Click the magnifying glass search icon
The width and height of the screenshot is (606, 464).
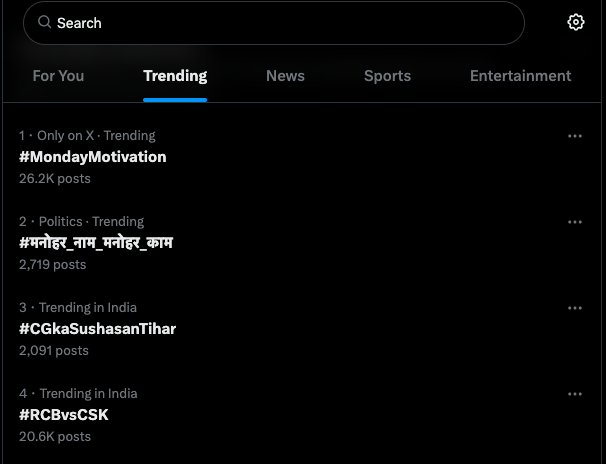tap(44, 22)
